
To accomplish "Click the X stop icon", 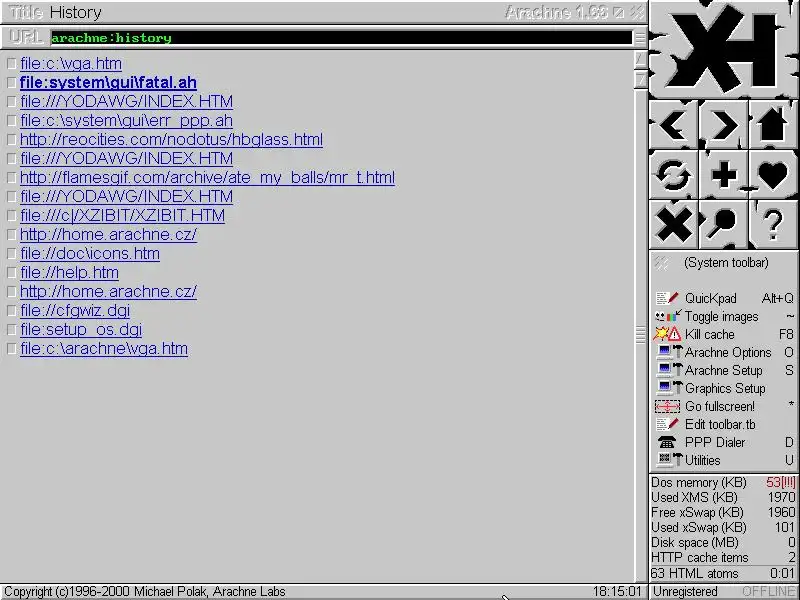I will (x=673, y=224).
